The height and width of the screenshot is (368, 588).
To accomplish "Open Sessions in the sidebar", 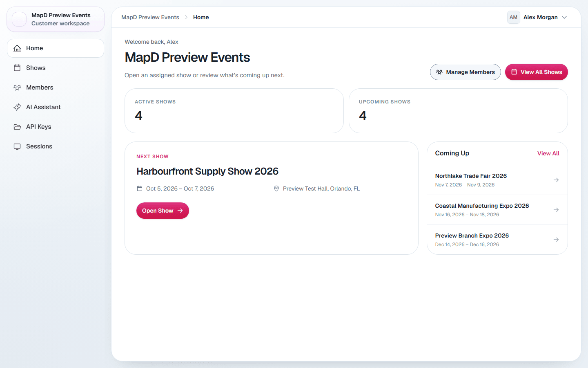I will 56,146.
